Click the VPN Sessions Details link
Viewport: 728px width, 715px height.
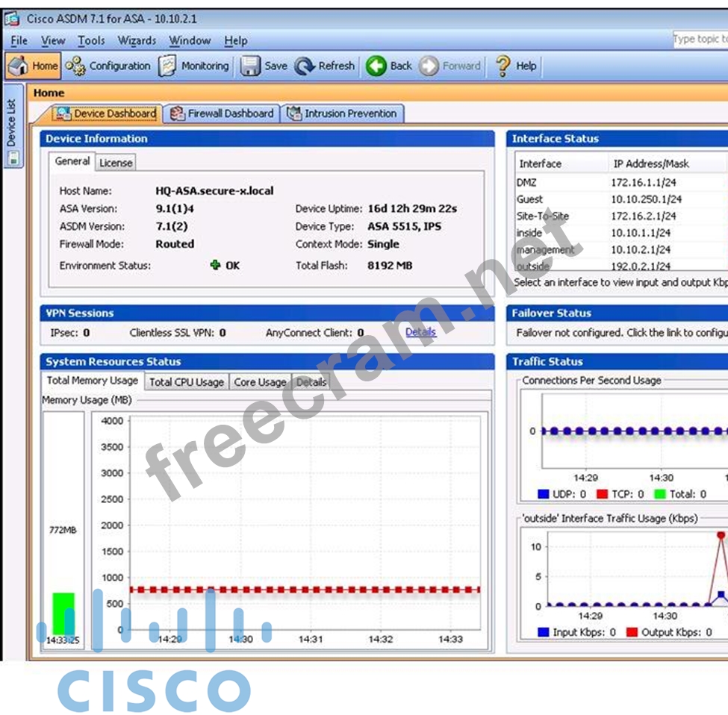tap(420, 332)
